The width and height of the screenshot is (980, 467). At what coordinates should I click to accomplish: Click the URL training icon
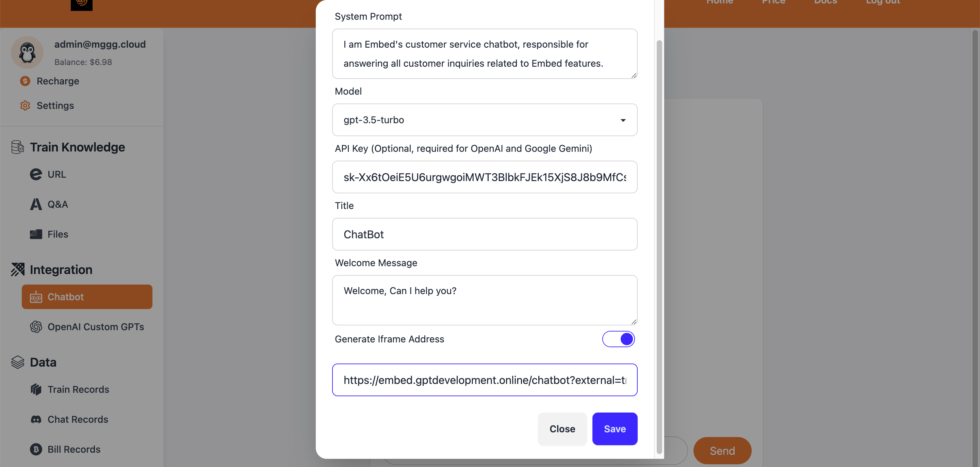click(x=36, y=174)
